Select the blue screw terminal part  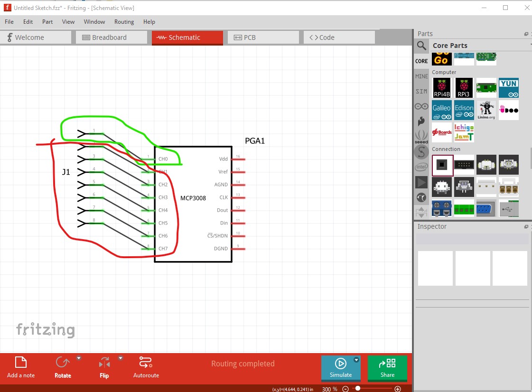click(442, 208)
